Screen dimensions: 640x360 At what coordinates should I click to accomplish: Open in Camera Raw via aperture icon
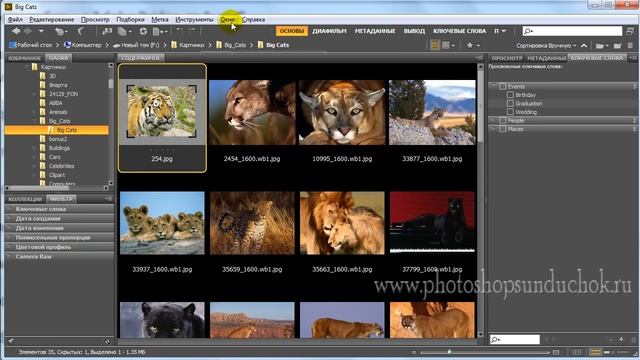click(143, 31)
